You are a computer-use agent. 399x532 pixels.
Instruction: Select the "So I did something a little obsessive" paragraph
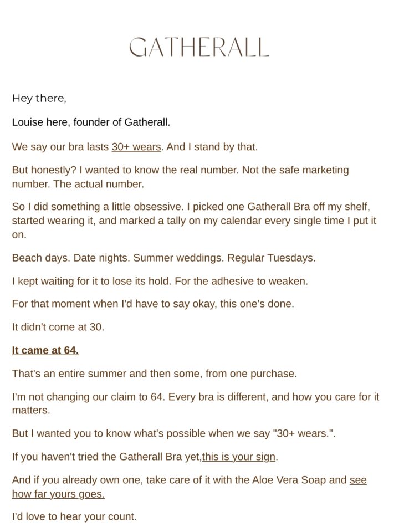point(194,221)
